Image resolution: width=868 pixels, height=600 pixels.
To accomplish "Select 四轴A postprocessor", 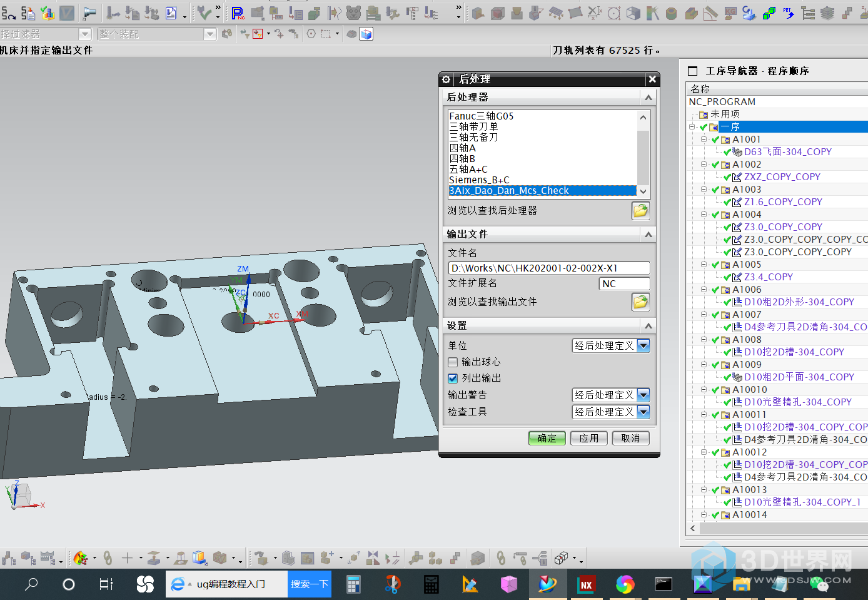I will point(462,148).
